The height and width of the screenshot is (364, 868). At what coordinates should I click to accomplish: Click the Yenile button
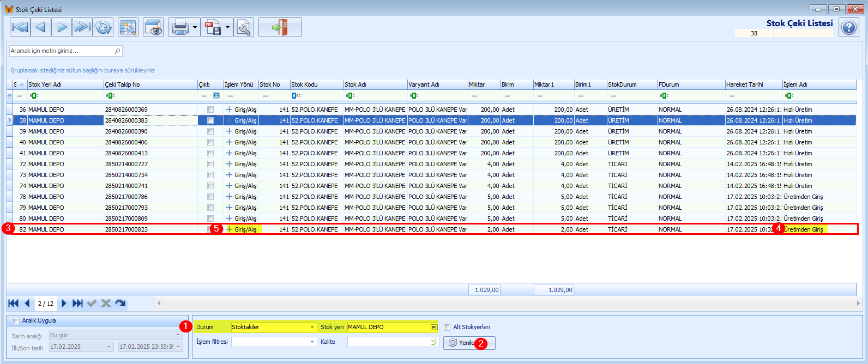pos(469,343)
